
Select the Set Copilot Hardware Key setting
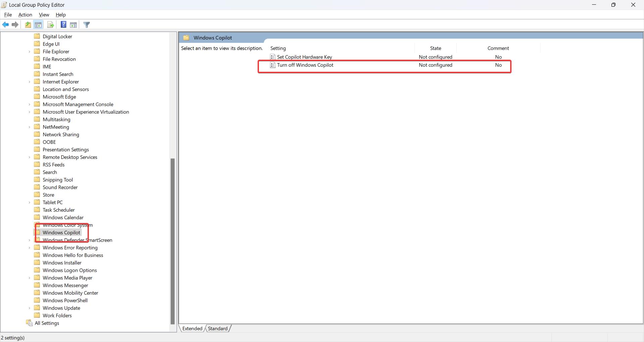[304, 57]
